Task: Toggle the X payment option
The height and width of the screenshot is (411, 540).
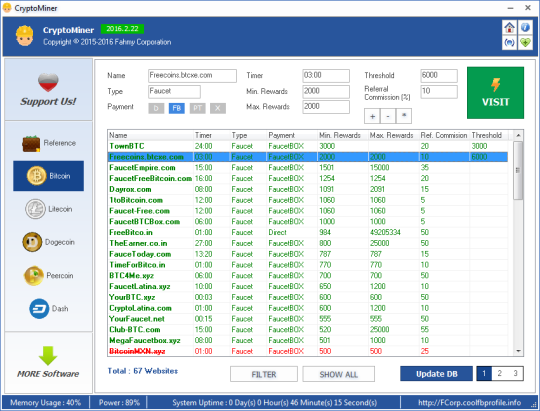Action: (218, 108)
